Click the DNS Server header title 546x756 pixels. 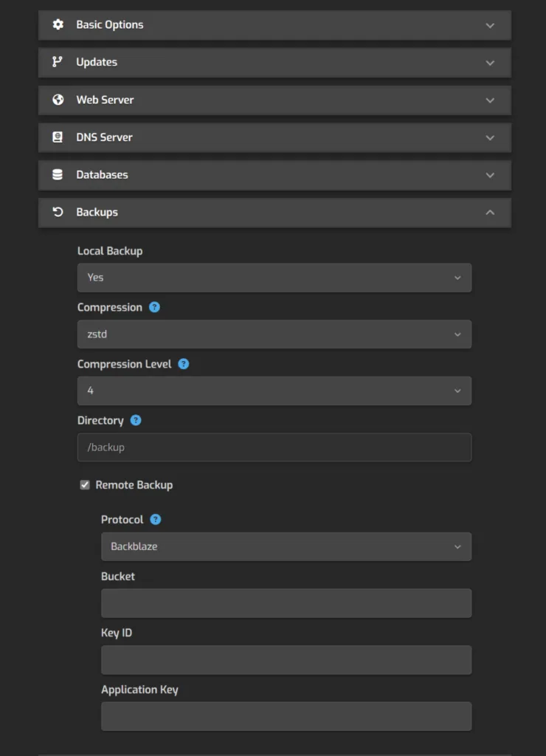click(x=104, y=137)
